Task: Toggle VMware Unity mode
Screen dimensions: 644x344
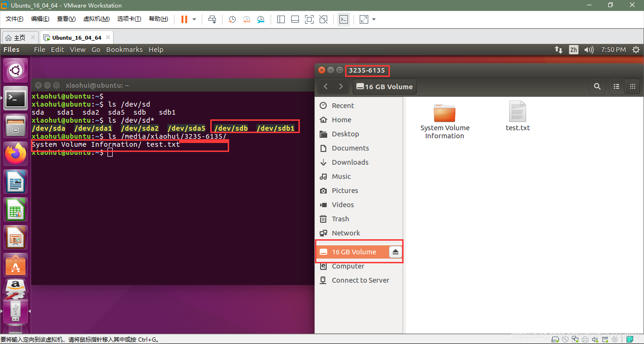Action: (x=323, y=19)
